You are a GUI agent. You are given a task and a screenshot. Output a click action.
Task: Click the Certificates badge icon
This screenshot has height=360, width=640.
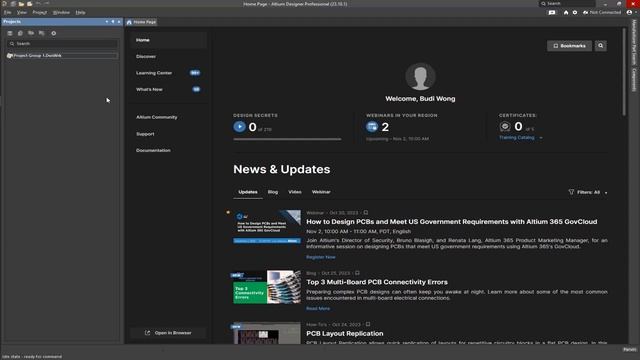click(x=505, y=127)
